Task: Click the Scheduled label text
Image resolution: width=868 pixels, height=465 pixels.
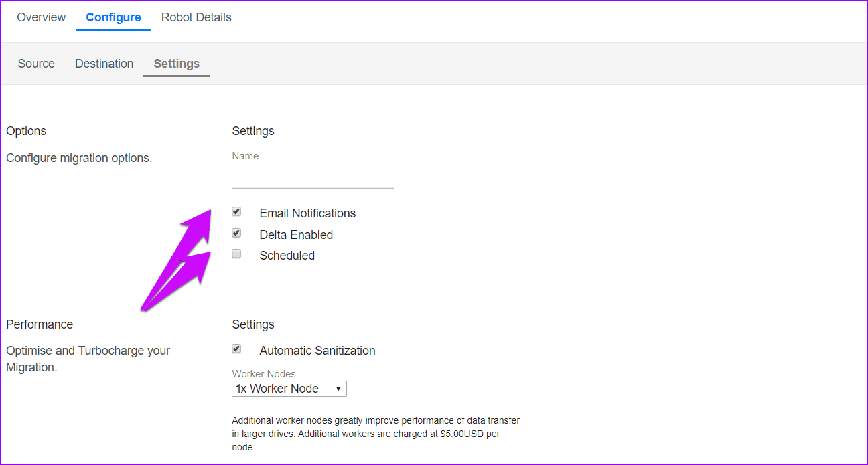Action: (x=287, y=256)
